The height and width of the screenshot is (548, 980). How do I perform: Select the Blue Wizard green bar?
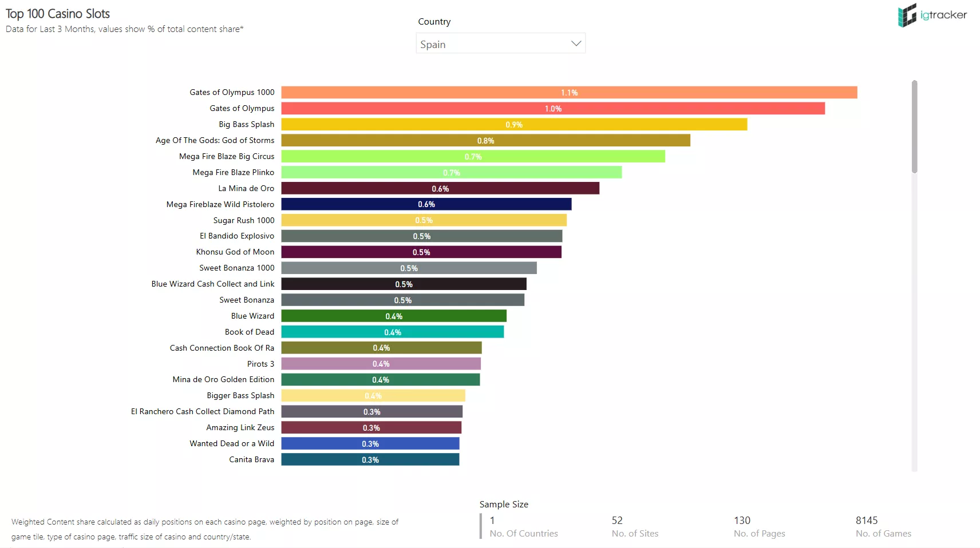click(x=394, y=316)
